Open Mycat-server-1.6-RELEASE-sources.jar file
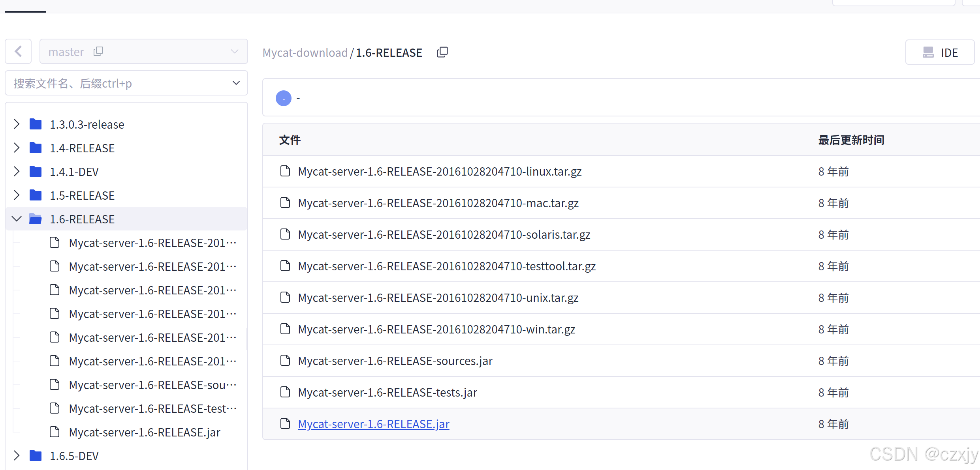This screenshot has width=980, height=470. [395, 361]
